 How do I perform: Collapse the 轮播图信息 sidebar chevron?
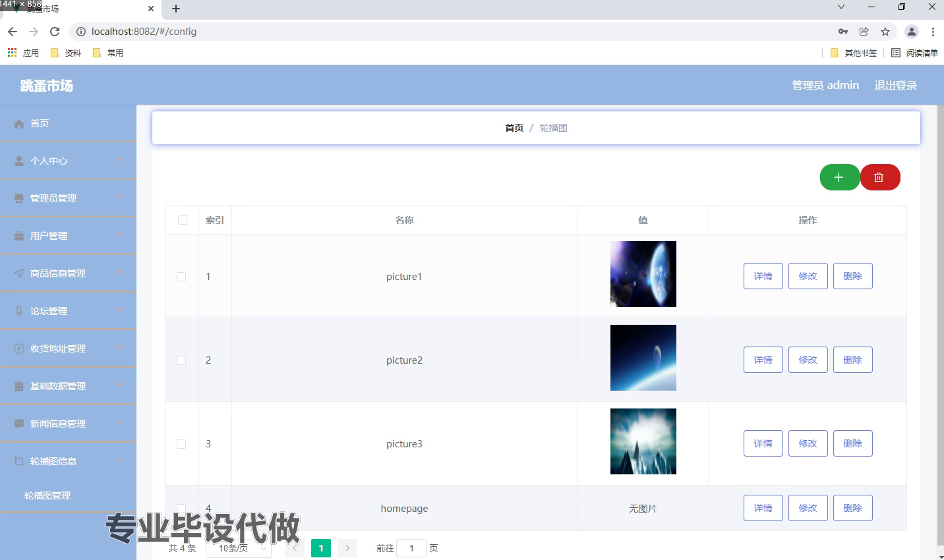(119, 461)
